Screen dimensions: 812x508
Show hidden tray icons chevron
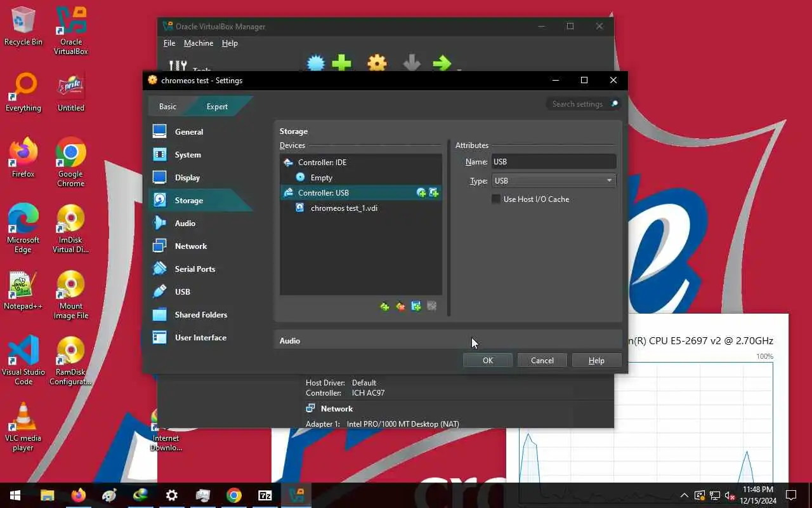point(684,495)
